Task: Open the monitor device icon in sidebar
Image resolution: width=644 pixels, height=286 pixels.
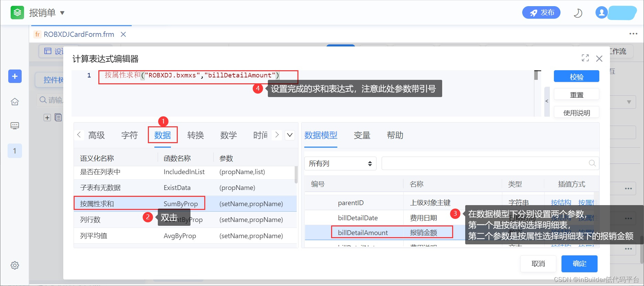Action: click(15, 126)
